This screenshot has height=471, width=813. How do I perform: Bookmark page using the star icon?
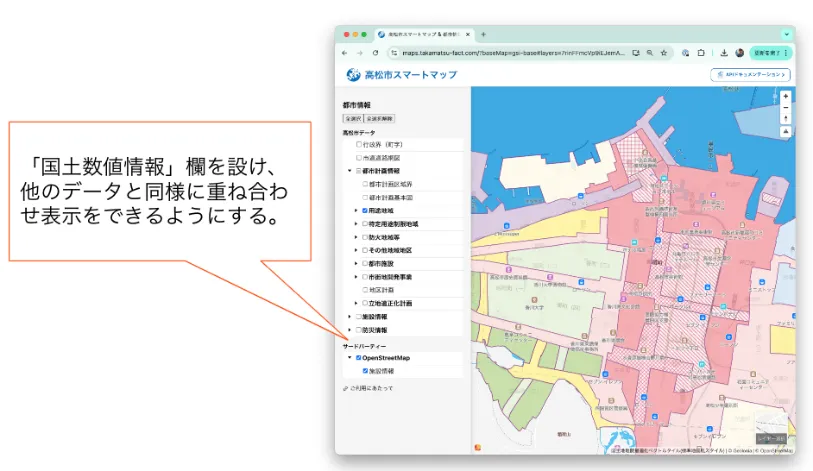pyautogui.click(x=664, y=53)
